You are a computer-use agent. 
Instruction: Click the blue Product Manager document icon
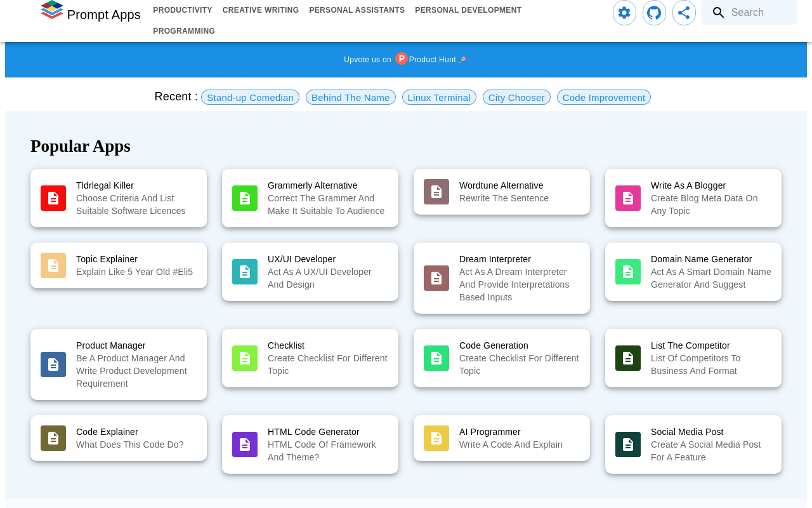53,364
